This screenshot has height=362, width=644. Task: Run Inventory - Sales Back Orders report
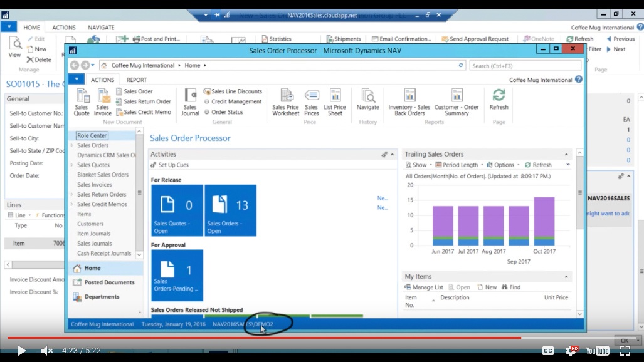409,102
